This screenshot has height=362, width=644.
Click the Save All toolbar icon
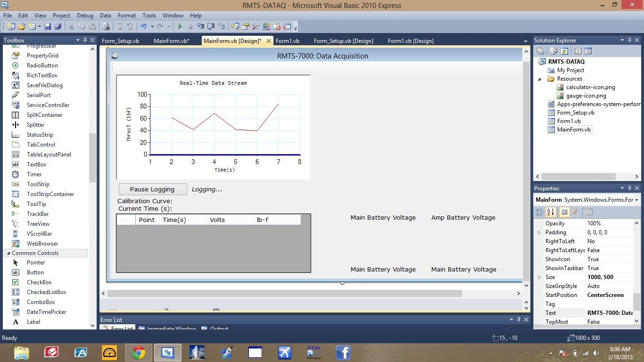coord(58,27)
